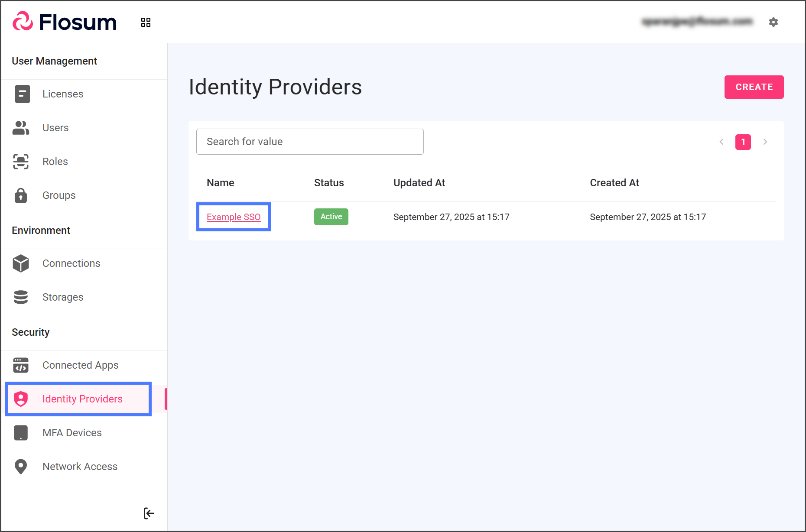Image resolution: width=806 pixels, height=532 pixels.
Task: Go to the next page chevron
Action: (765, 142)
